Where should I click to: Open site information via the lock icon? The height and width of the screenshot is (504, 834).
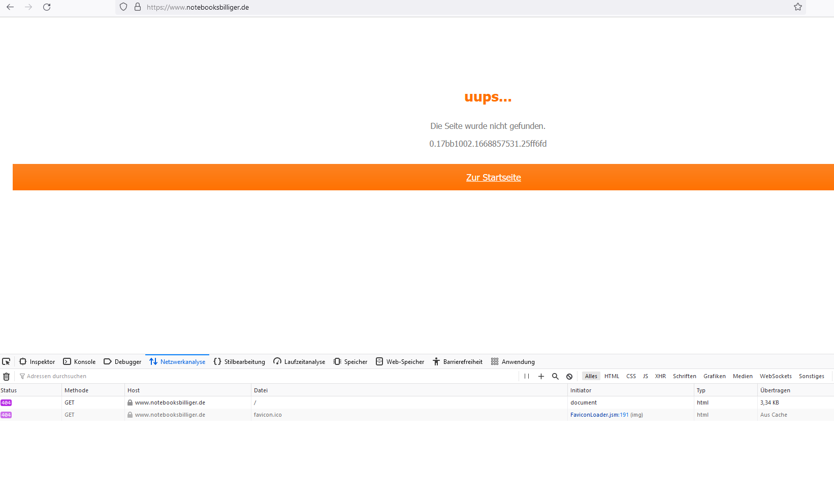click(x=137, y=7)
